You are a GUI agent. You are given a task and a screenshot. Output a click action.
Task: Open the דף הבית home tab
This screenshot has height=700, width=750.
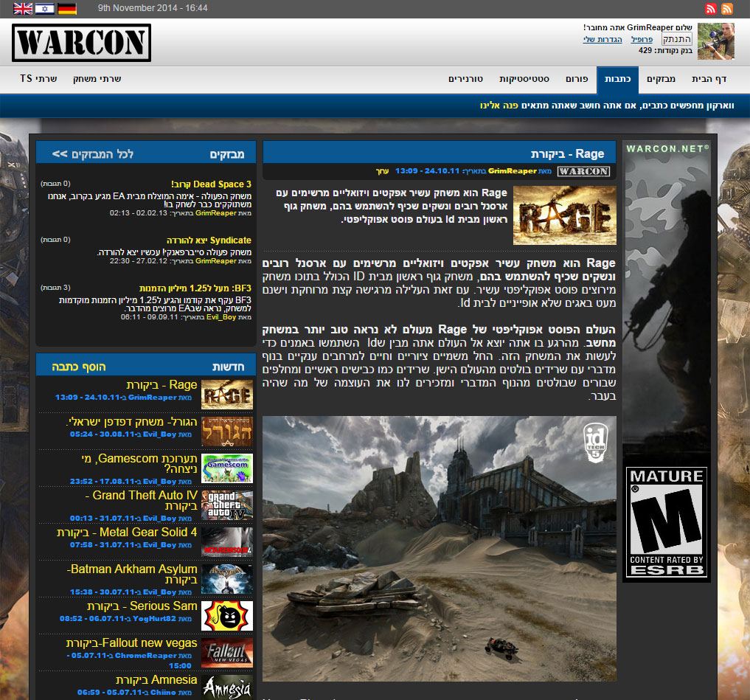(x=709, y=79)
